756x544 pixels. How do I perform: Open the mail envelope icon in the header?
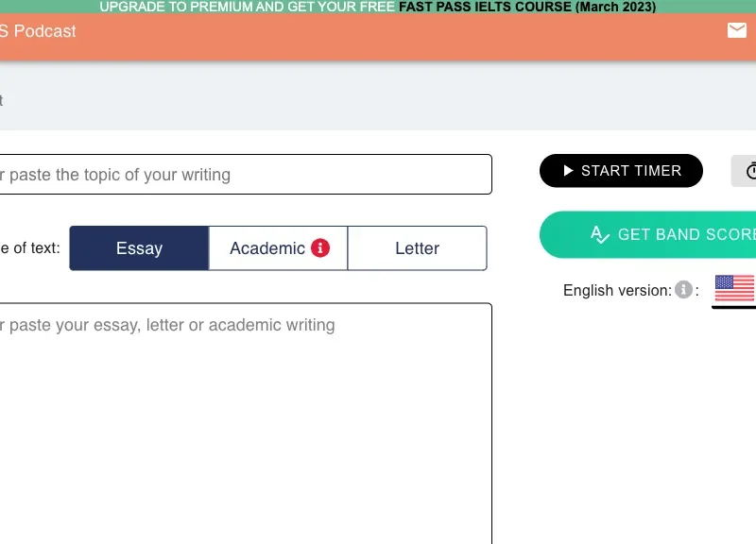point(737,30)
